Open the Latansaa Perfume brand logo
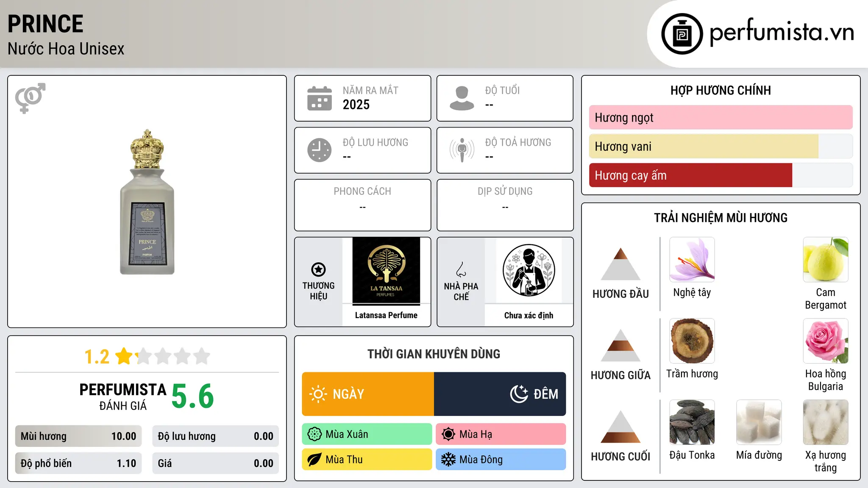 (x=386, y=270)
